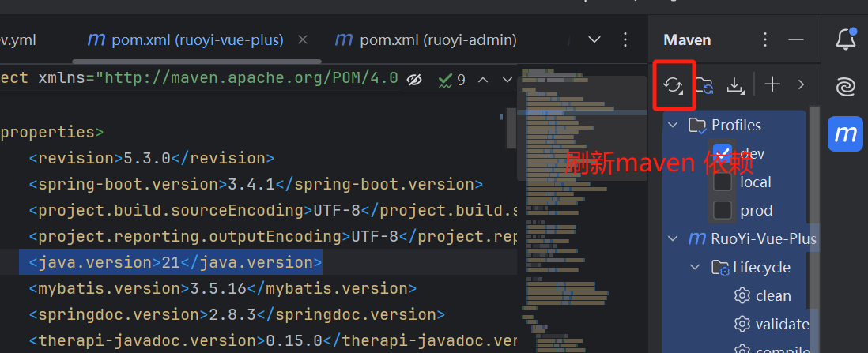Image resolution: width=868 pixels, height=353 pixels.
Task: Collapse the Lifecycle node
Action: [695, 268]
